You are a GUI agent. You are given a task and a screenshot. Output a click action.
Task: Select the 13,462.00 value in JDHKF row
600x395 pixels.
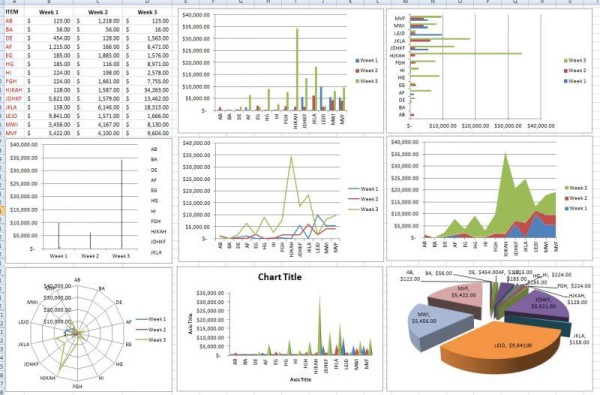click(x=156, y=98)
